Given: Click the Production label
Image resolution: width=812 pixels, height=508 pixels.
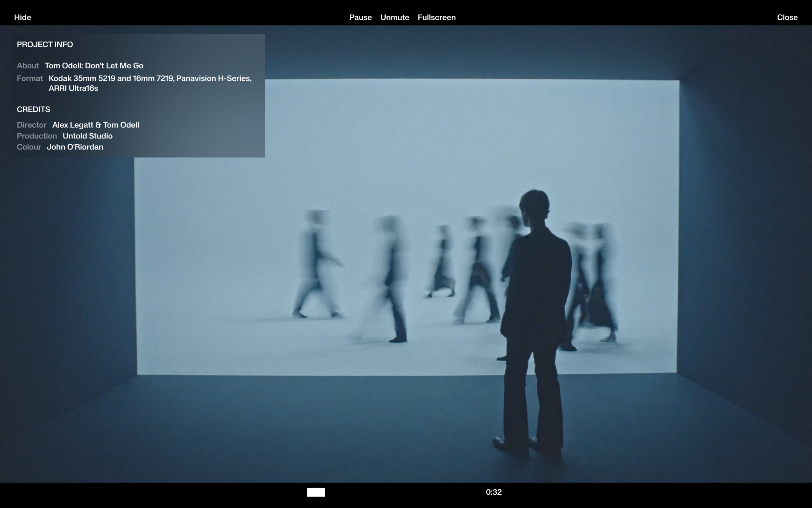Looking at the screenshot, I should [x=37, y=136].
